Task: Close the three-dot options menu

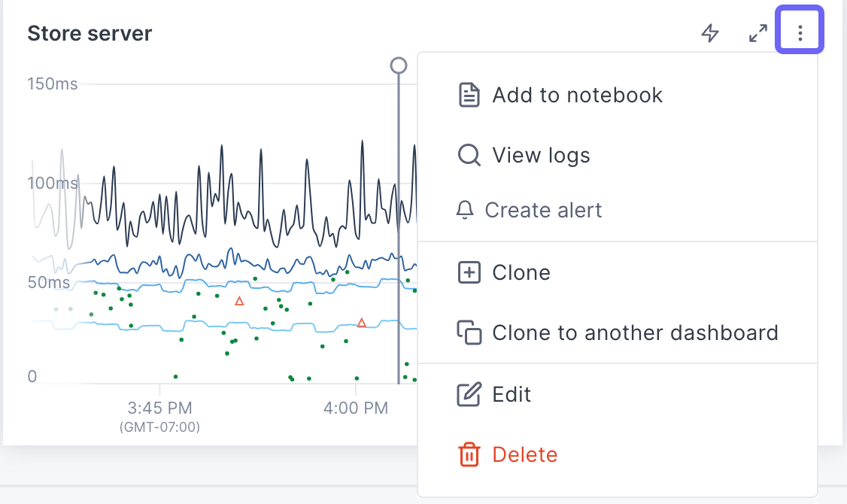Action: pos(800,33)
